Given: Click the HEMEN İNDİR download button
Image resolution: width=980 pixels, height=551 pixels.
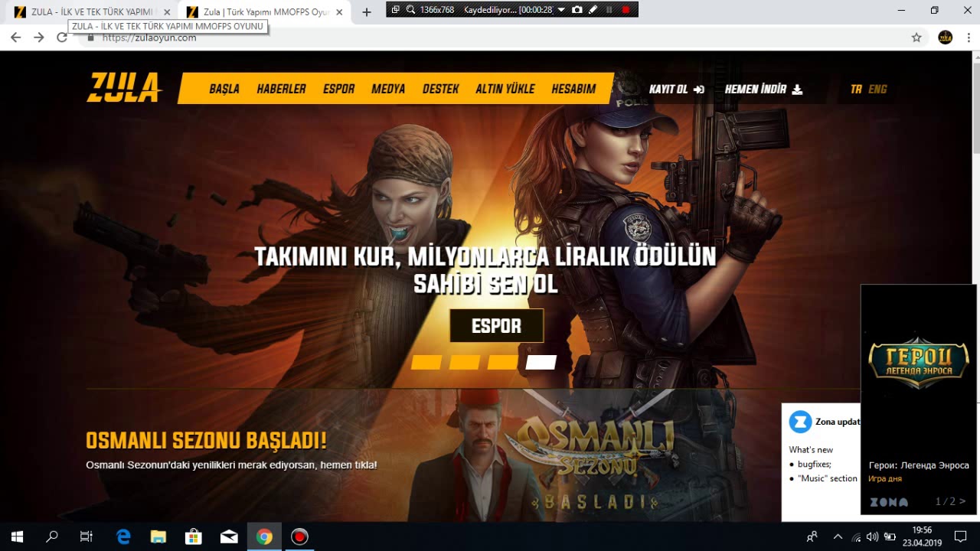Looking at the screenshot, I should click(x=763, y=89).
